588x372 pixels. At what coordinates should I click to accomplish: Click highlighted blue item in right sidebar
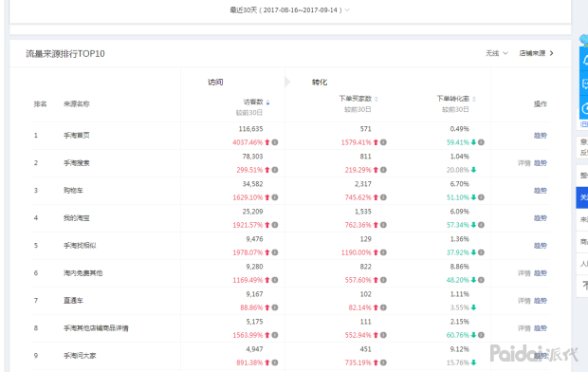click(582, 197)
